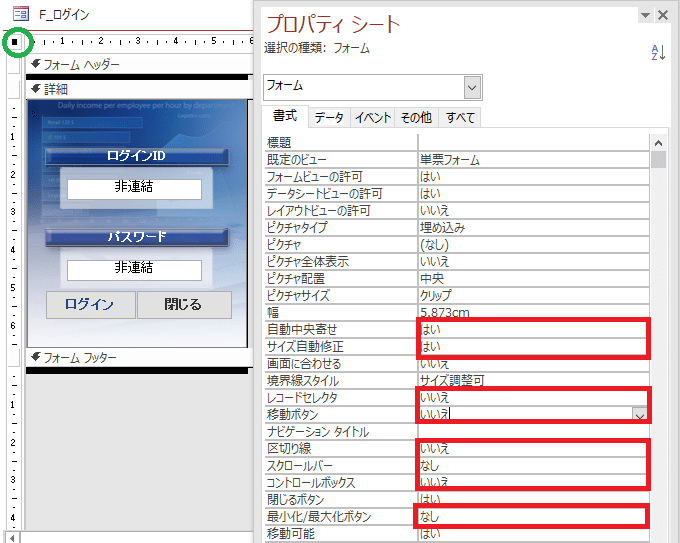Switch to the 書式 tab
This screenshot has height=543, width=680.
(x=285, y=116)
